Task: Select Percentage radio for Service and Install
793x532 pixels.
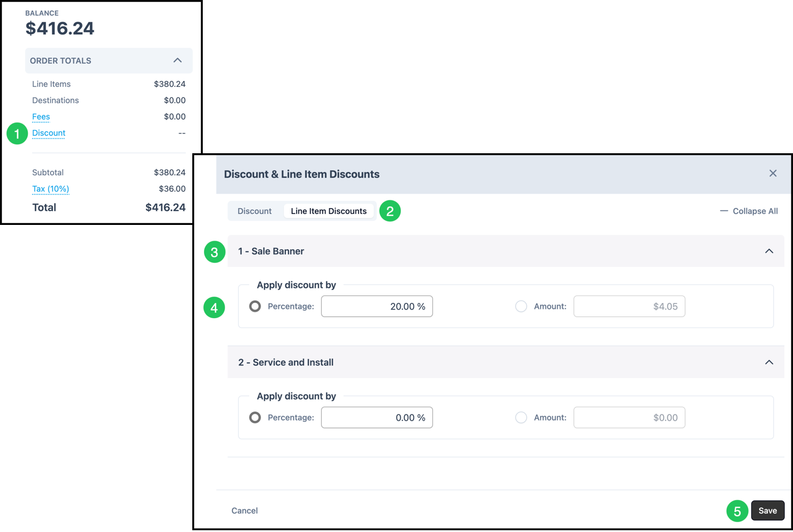Action: (x=255, y=417)
